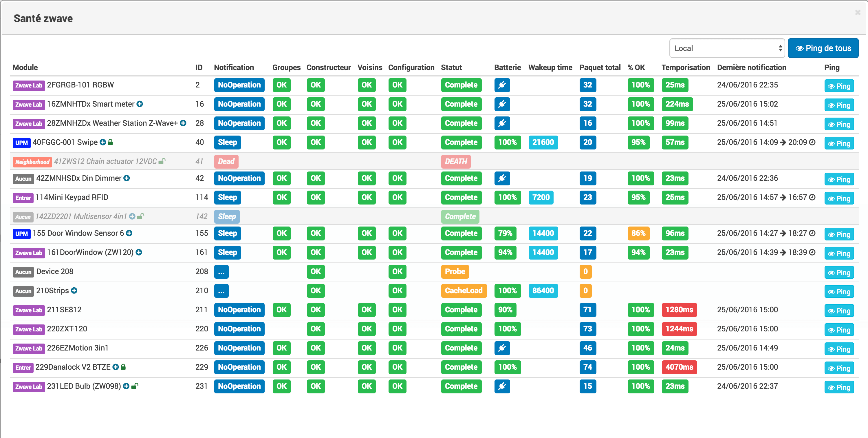This screenshot has height=438, width=868.
Task: Click the Paquet total column header
Action: click(x=600, y=67)
